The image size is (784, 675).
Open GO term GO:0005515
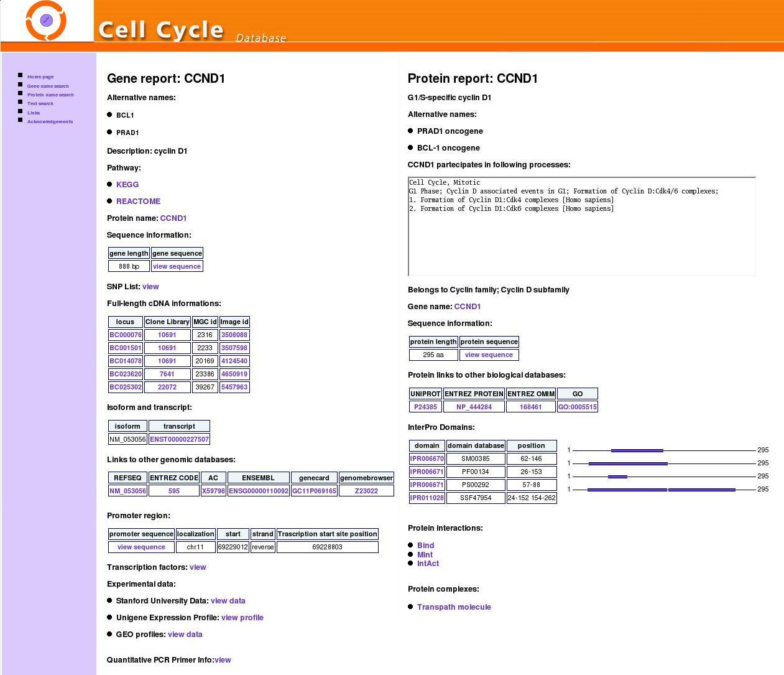tap(578, 407)
